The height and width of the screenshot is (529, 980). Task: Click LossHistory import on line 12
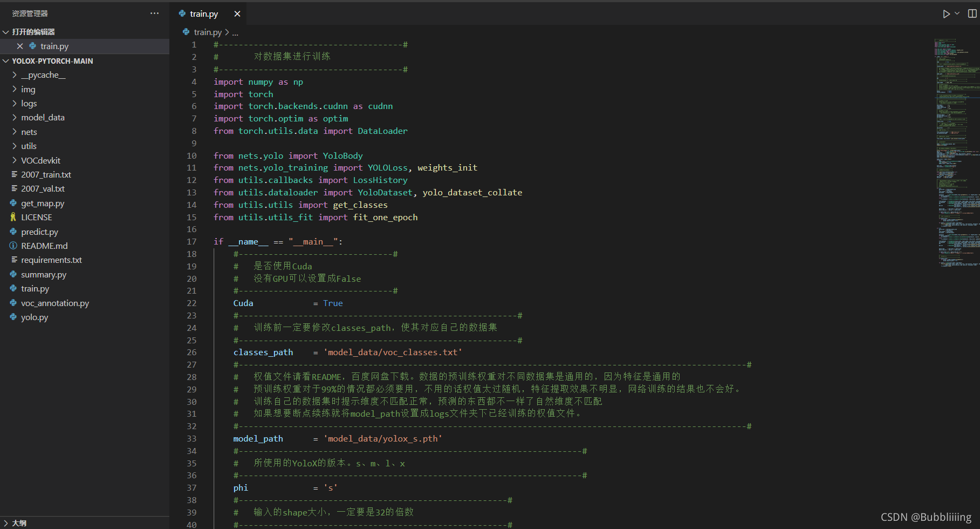[380, 180]
